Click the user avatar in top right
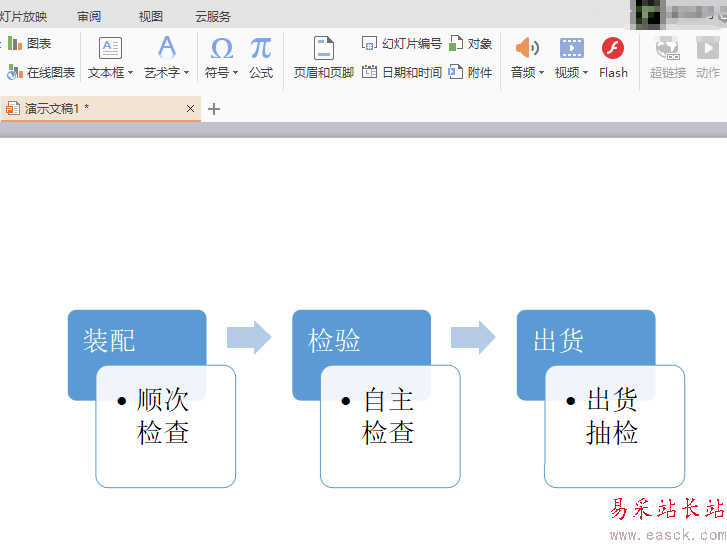This screenshot has width=727, height=550. tap(648, 15)
